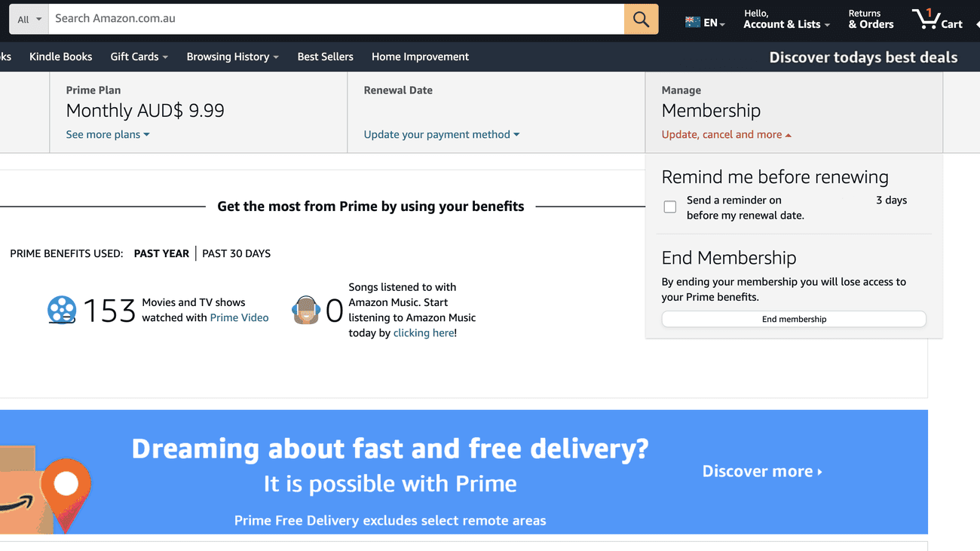
Task: Click the film reel Movies and TV icon
Action: coord(61,310)
